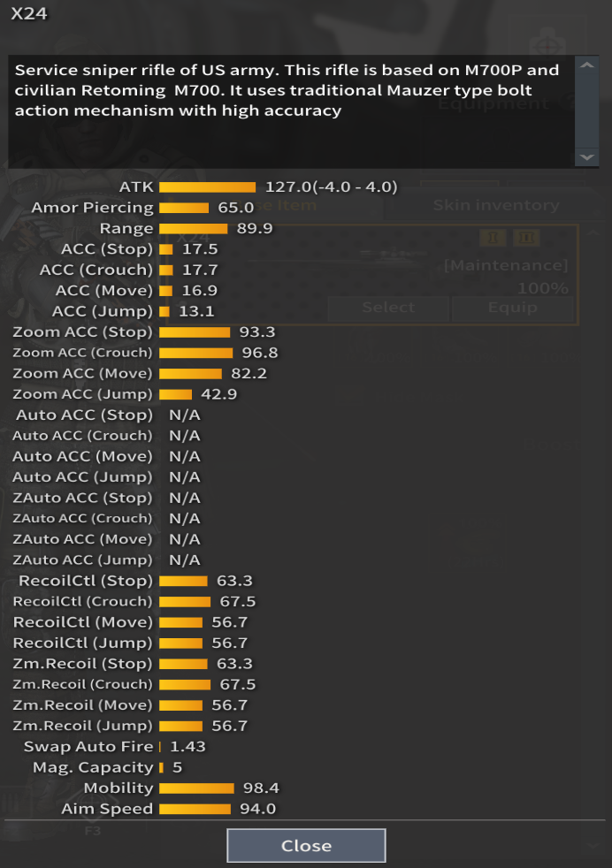Screen dimensions: 612x868
Task: Click the ATK stat bar
Action: coord(207,187)
